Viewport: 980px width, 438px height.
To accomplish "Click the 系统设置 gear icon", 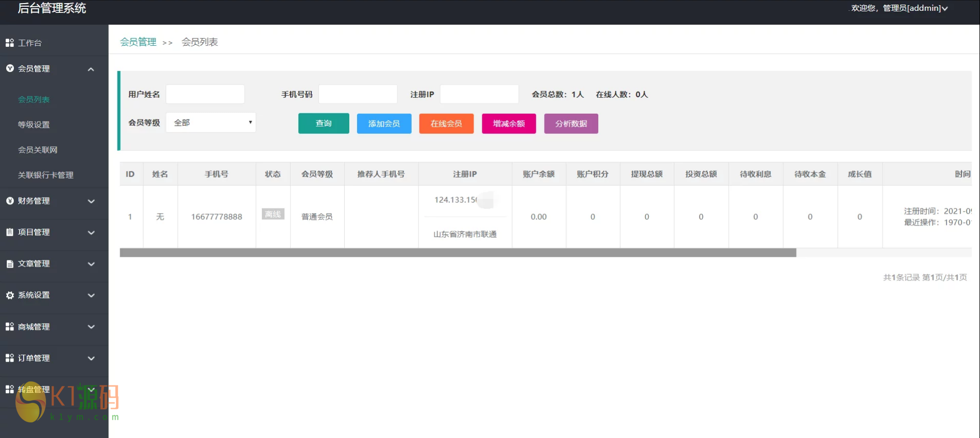I will click(9, 295).
